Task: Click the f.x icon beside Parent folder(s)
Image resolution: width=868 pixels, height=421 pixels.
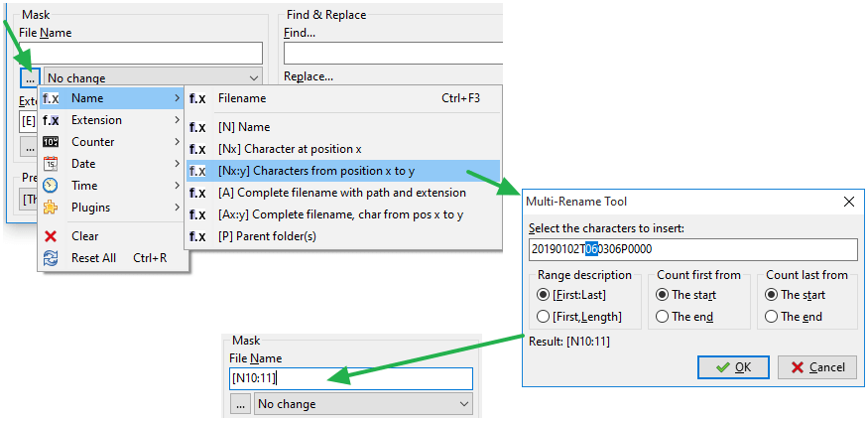Action: click(197, 236)
